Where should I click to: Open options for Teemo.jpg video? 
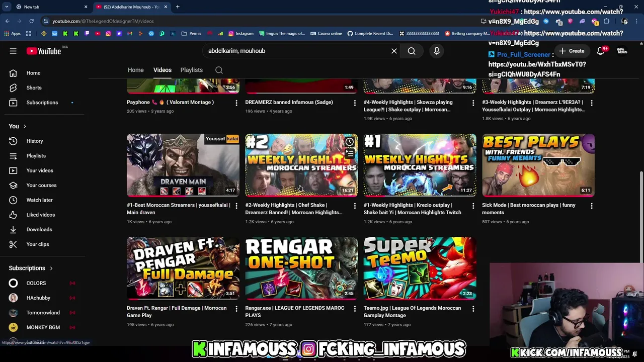[473, 309]
